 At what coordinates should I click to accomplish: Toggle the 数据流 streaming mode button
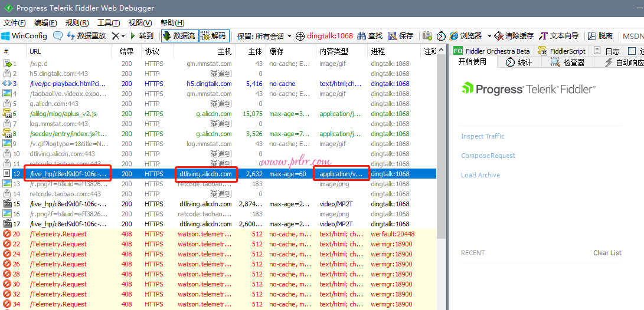[x=179, y=36]
